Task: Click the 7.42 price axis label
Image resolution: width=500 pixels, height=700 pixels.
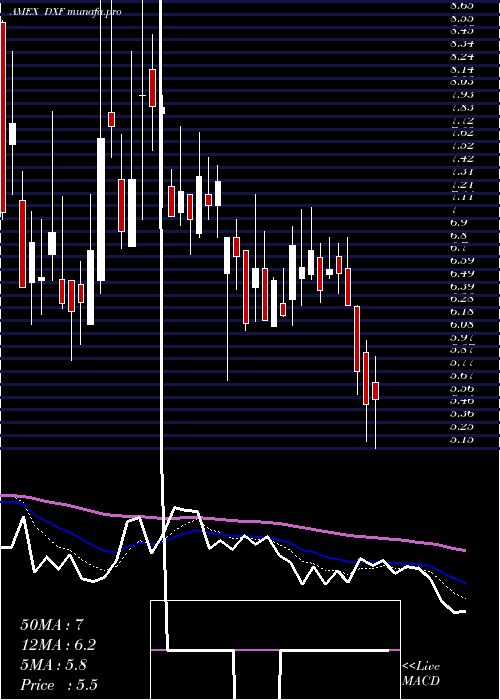Action: point(462,158)
